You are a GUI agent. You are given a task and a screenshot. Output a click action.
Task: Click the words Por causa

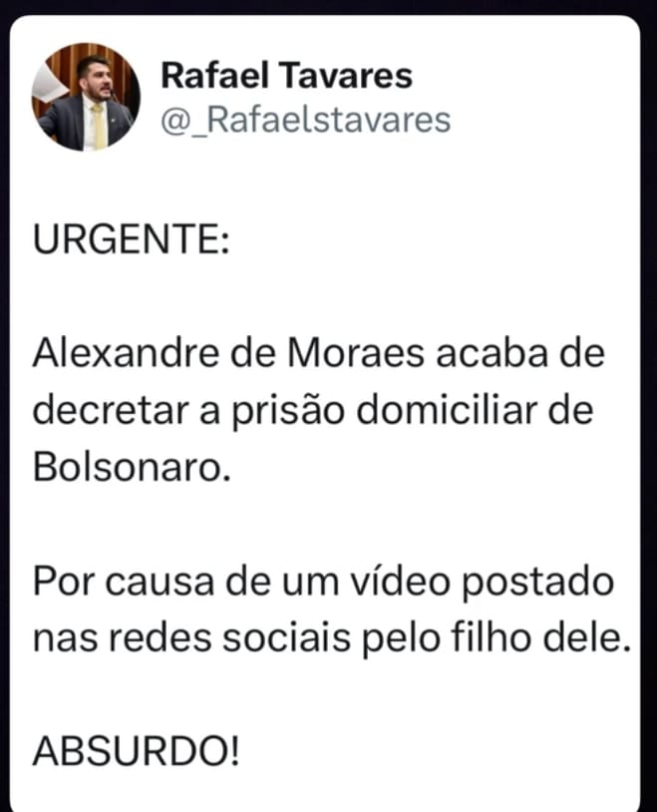click(124, 581)
